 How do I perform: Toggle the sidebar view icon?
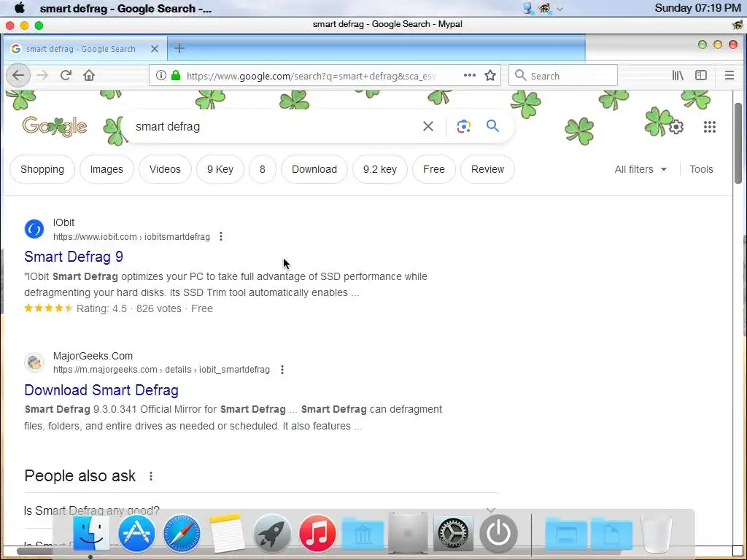[x=701, y=75]
